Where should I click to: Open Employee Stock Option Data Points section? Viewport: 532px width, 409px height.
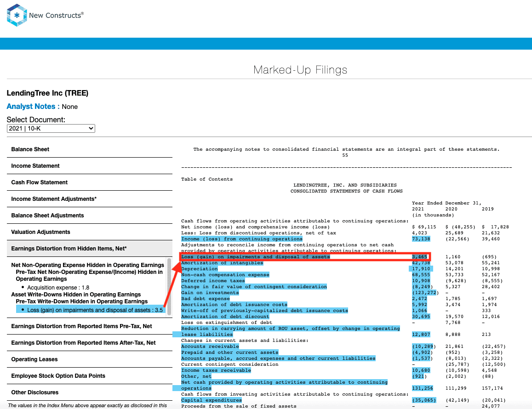click(90, 376)
